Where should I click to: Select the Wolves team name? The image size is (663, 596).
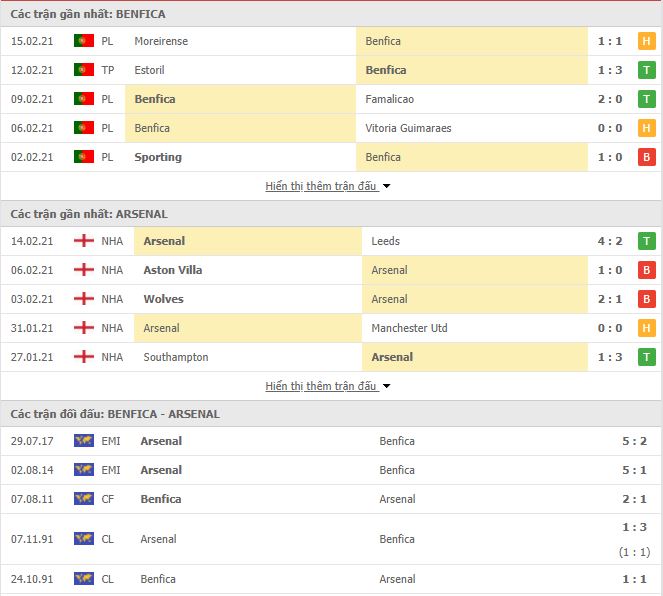(x=163, y=299)
